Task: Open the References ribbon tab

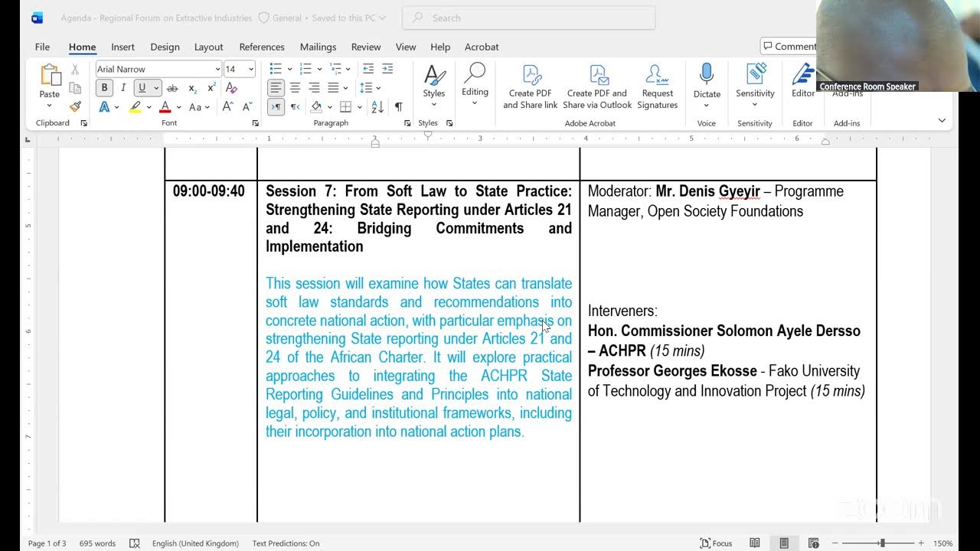Action: coord(262,47)
